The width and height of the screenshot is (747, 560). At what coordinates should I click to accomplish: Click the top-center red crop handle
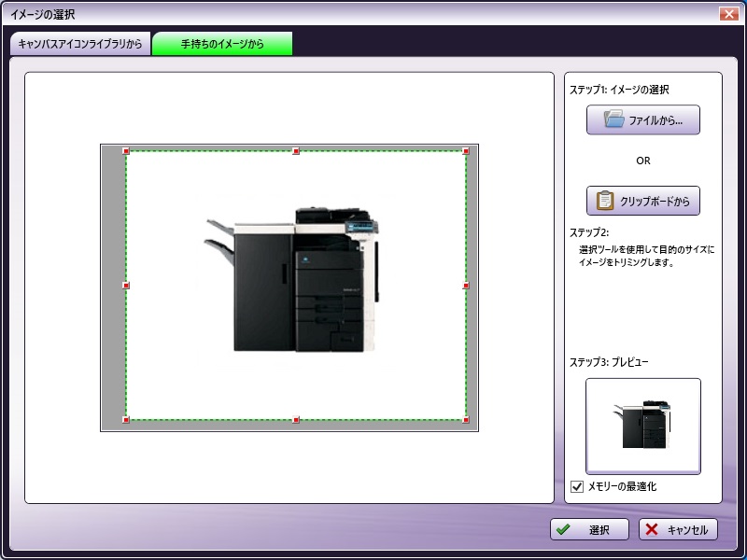[296, 151]
